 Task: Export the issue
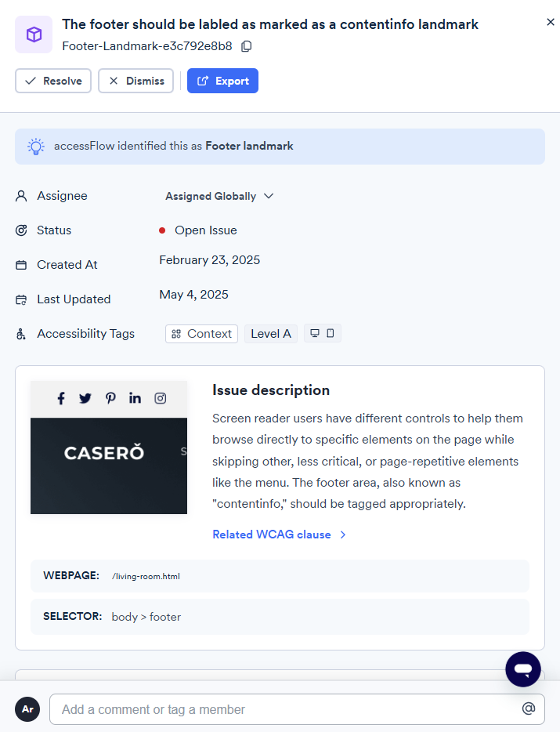pyautogui.click(x=222, y=81)
